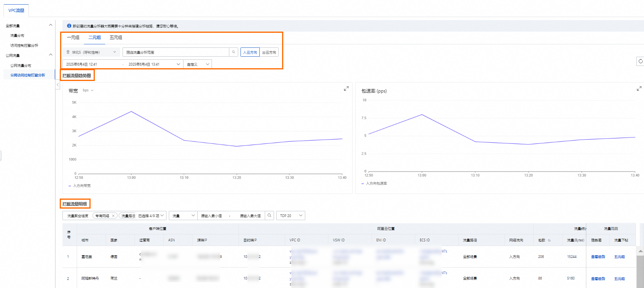Click the search icon beside the filter field

[234, 52]
